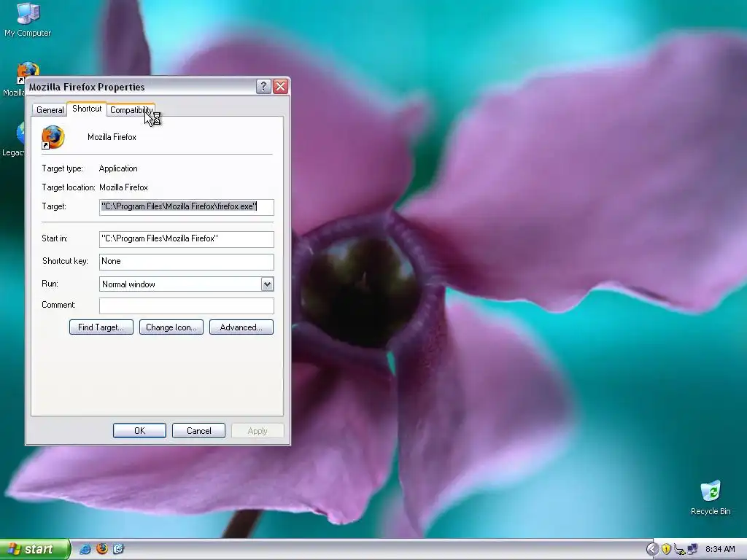This screenshot has height=560, width=747.
Task: Open My Computer desktop icon
Action: pyautogui.click(x=28, y=20)
